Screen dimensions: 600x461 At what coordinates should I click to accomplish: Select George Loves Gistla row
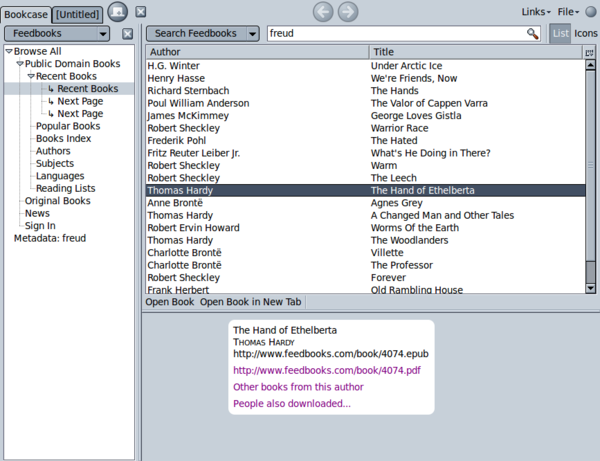(x=365, y=116)
